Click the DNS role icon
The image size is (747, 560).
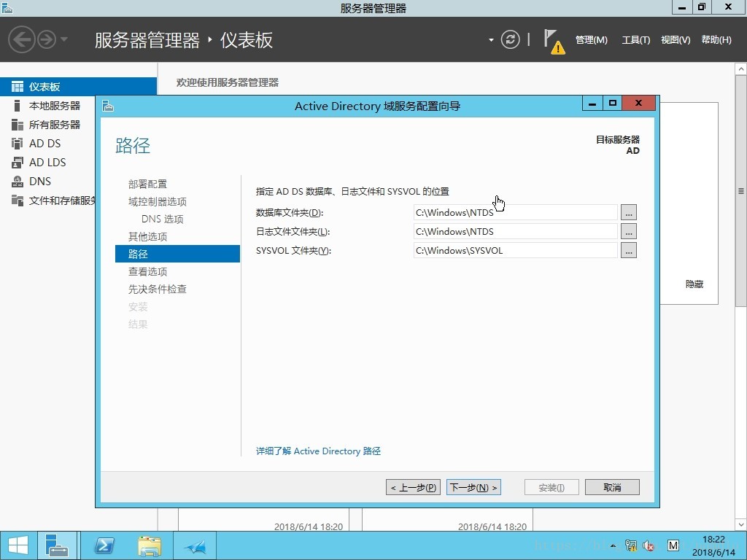18,182
